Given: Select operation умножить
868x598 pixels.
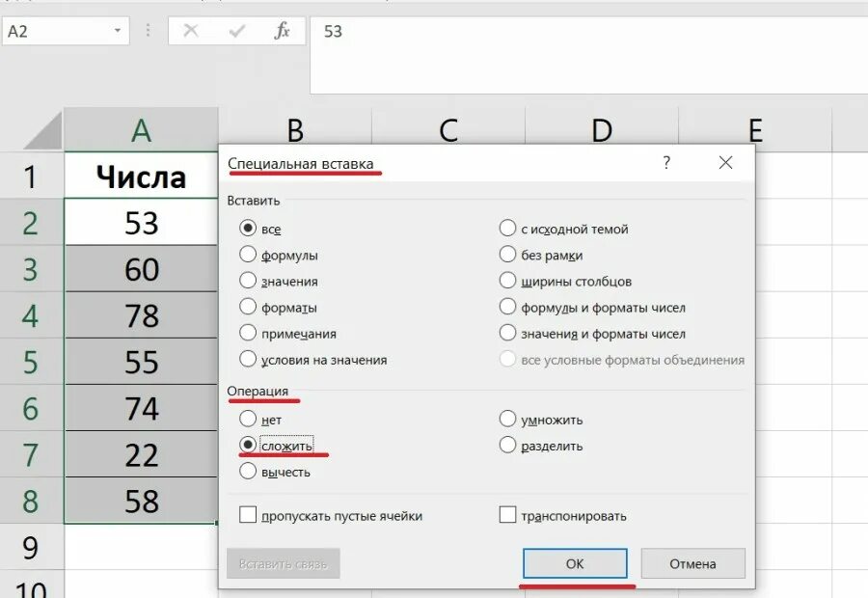Looking at the screenshot, I should coord(541,420).
